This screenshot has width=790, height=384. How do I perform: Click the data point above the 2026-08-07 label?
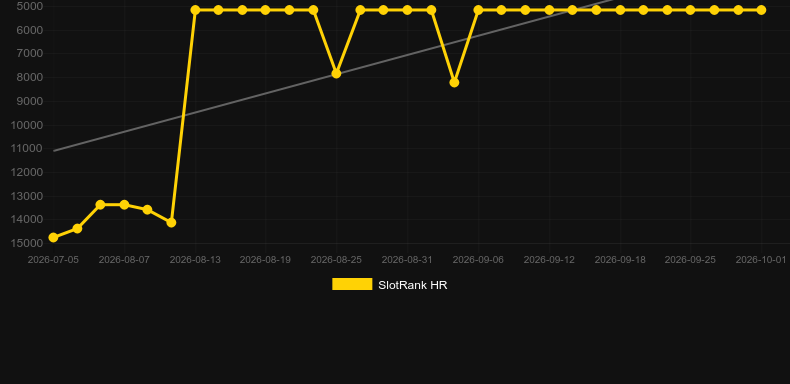point(124,205)
